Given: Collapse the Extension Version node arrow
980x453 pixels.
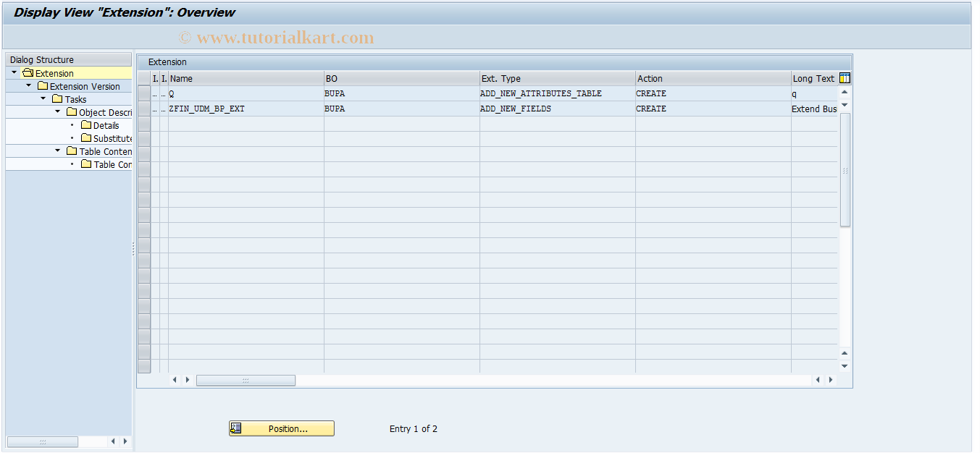Looking at the screenshot, I should [28, 85].
